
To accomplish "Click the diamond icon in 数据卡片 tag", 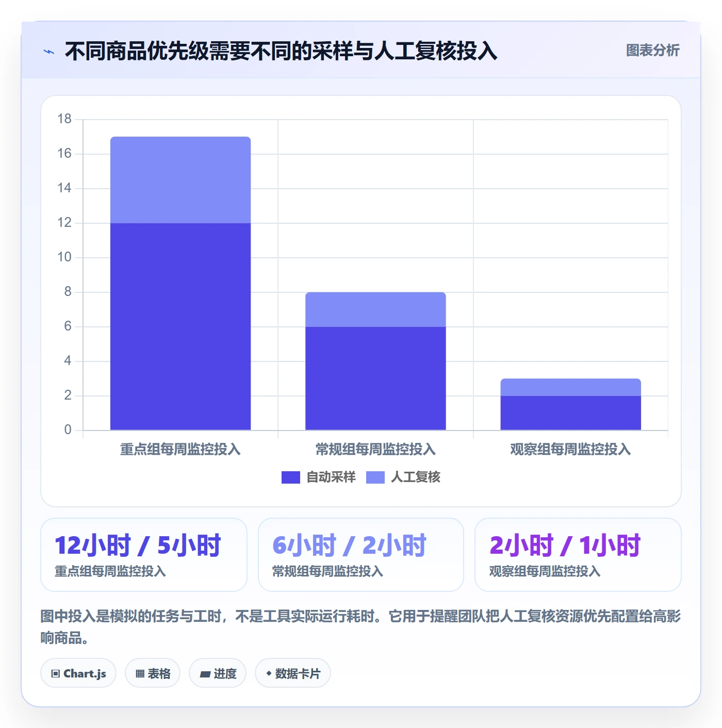I will coord(269,673).
